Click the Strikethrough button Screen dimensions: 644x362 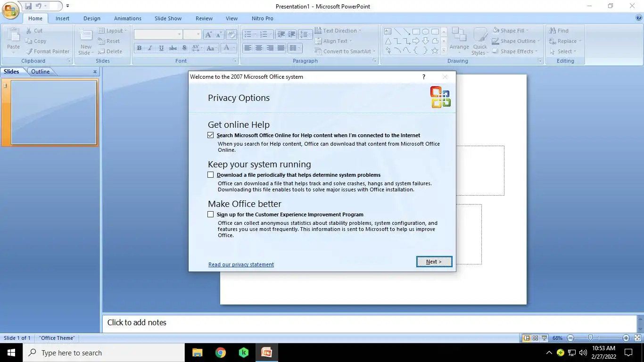pyautogui.click(x=173, y=48)
